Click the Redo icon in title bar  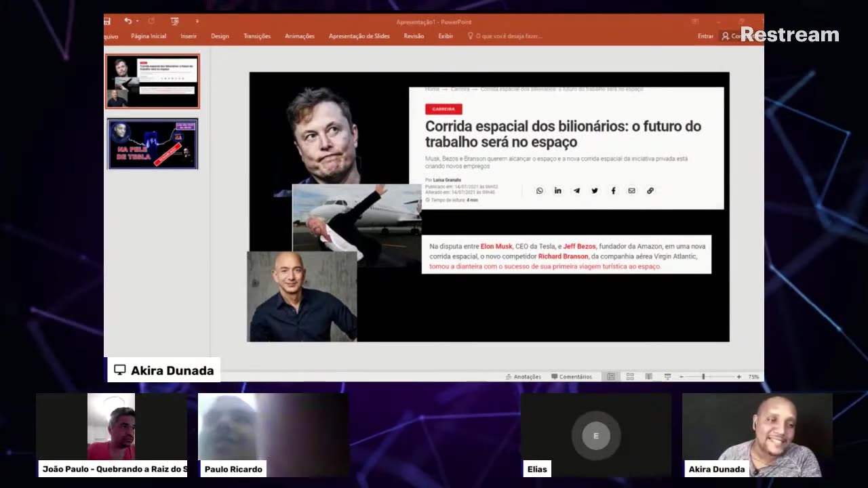151,22
